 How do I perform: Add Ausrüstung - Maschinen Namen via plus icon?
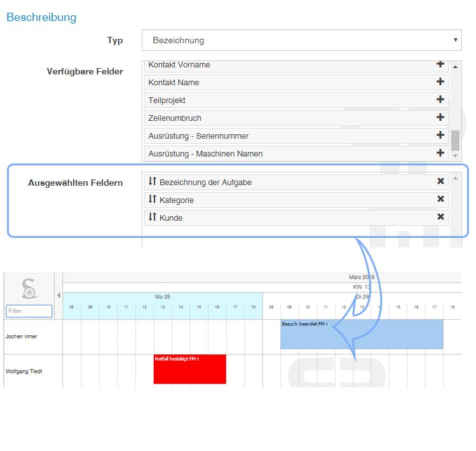[x=440, y=153]
